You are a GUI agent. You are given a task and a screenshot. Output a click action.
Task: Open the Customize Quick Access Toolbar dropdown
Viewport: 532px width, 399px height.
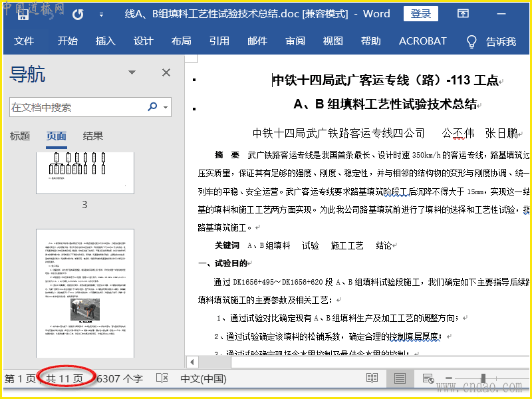pyautogui.click(x=101, y=14)
